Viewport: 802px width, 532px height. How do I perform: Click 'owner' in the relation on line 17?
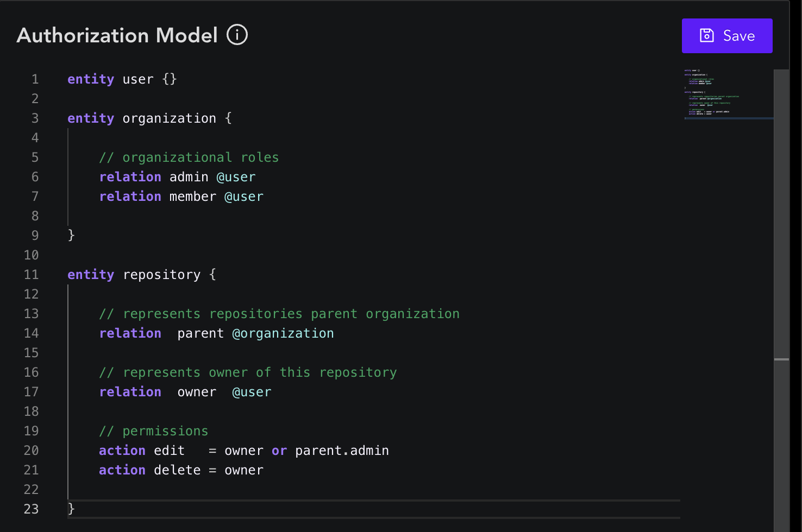click(x=197, y=392)
